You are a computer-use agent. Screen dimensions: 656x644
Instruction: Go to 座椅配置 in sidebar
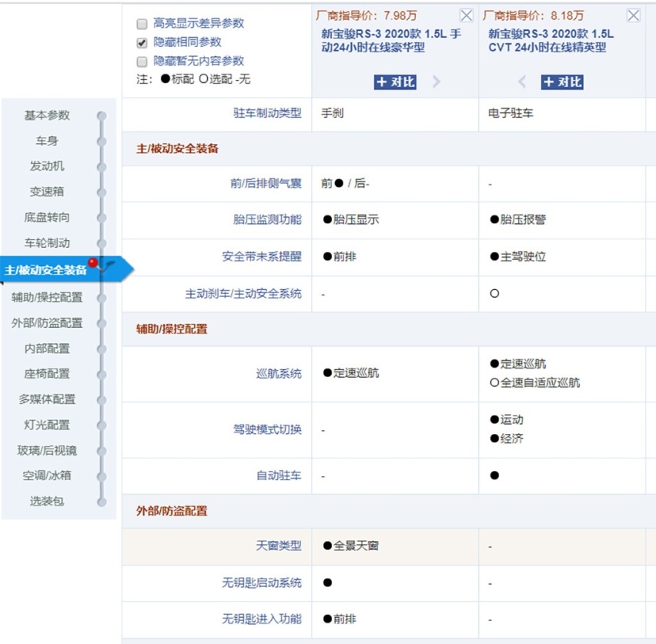click(x=47, y=374)
